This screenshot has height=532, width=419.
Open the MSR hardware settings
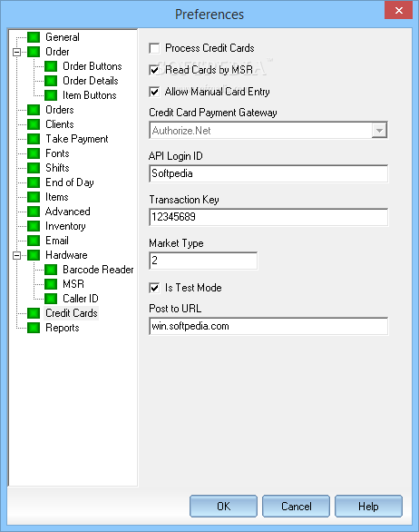point(73,284)
